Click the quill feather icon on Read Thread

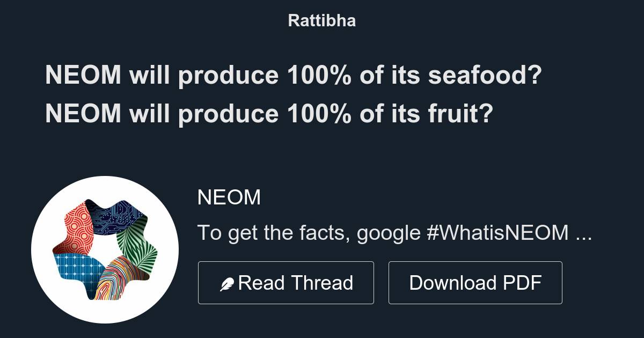[228, 282]
